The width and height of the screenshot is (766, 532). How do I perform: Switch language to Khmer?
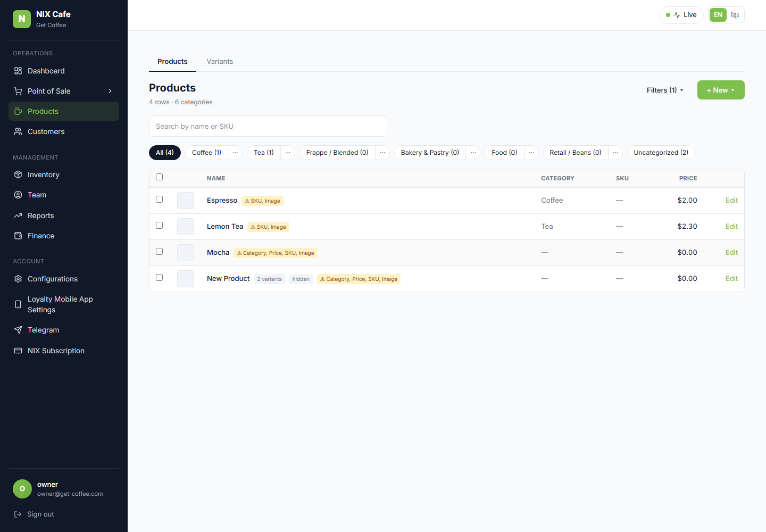coord(735,15)
